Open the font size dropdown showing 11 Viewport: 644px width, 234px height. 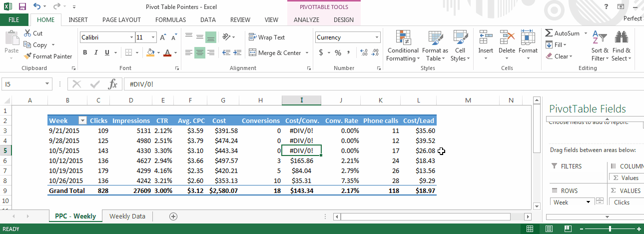tap(153, 37)
